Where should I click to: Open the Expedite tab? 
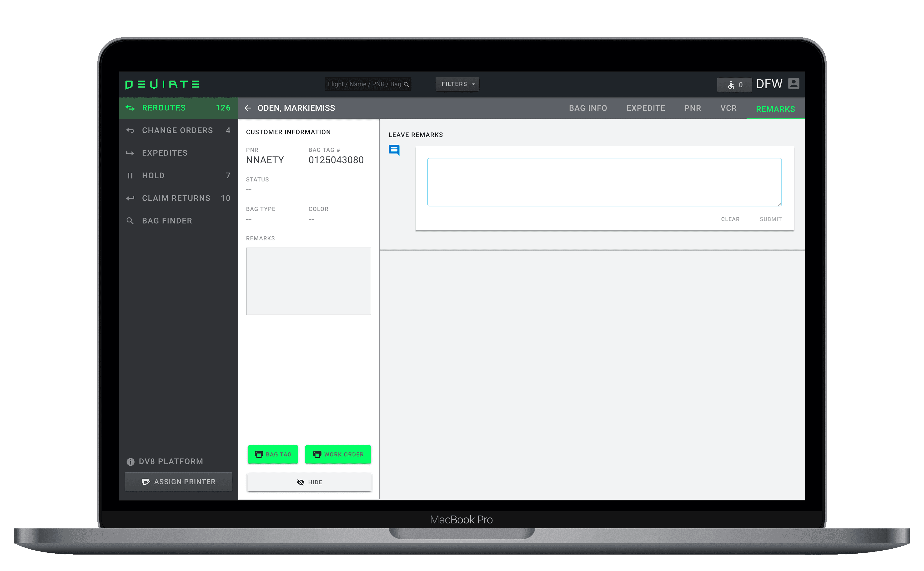645,108
